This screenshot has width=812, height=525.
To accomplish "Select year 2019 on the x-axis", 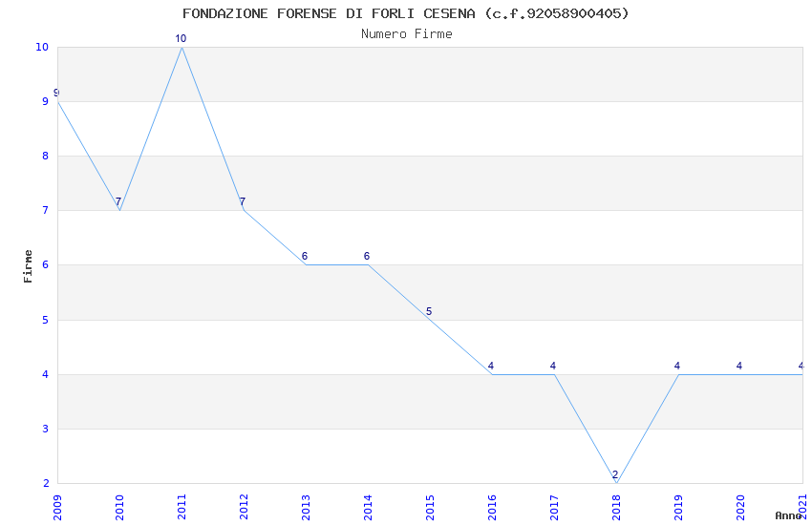I will (678, 508).
